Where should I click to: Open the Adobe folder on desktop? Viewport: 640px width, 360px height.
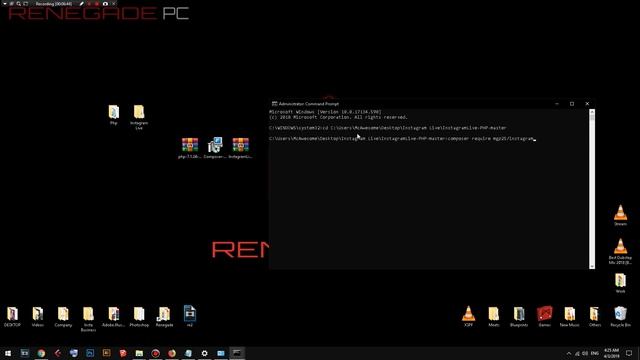coord(113,317)
